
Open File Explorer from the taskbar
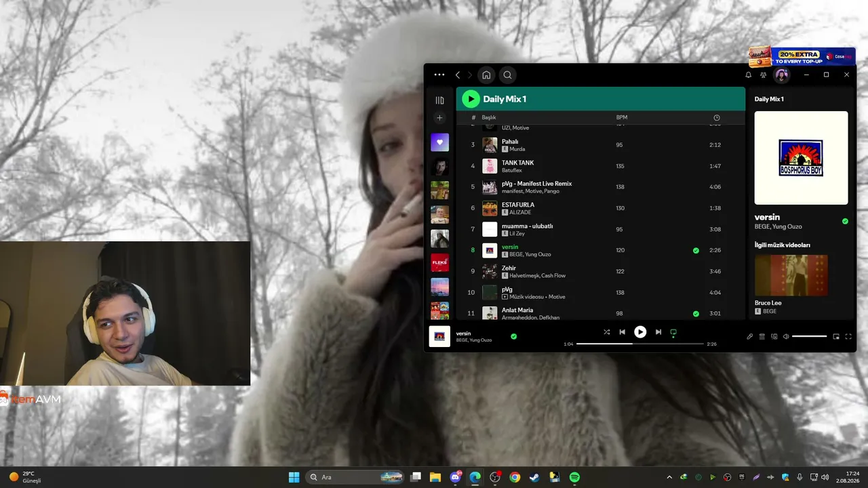point(435,477)
